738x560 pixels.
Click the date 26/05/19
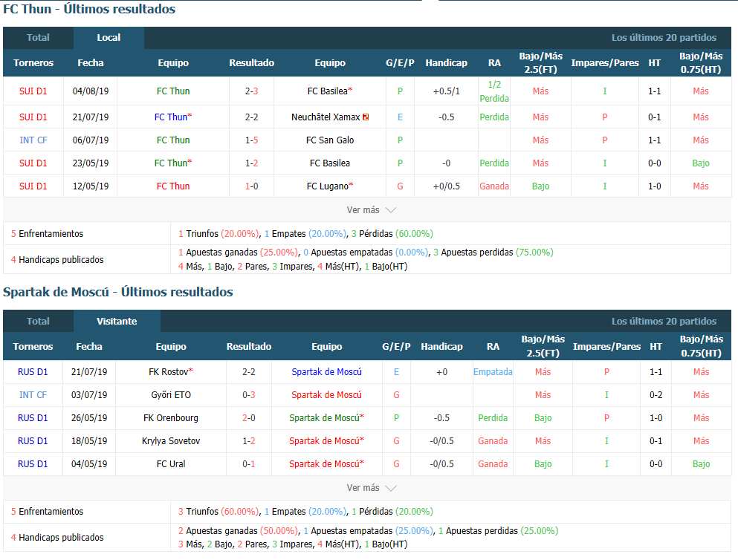[x=89, y=418]
